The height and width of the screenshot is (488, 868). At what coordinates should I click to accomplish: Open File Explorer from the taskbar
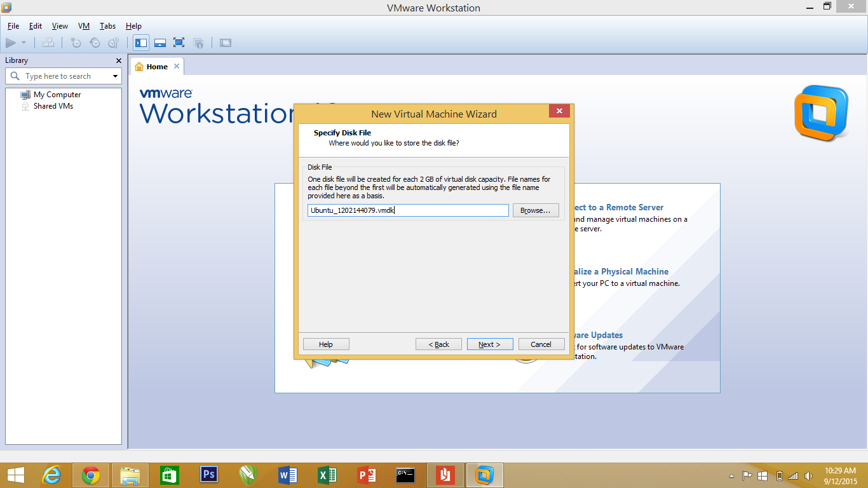(x=130, y=475)
